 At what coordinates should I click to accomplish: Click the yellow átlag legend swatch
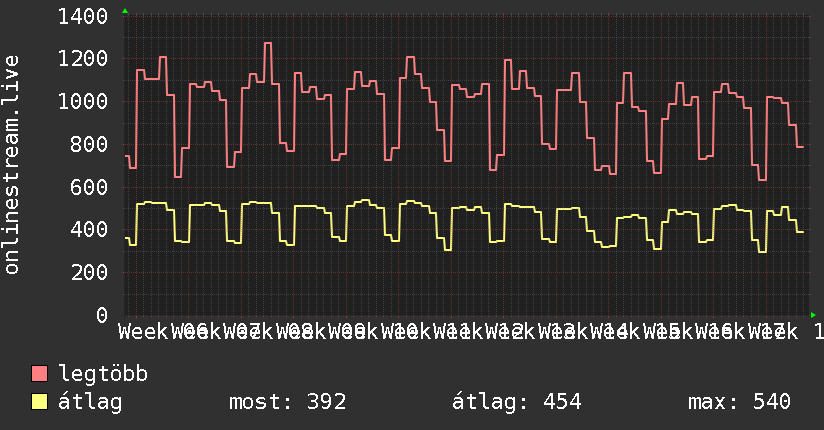pyautogui.click(x=39, y=402)
